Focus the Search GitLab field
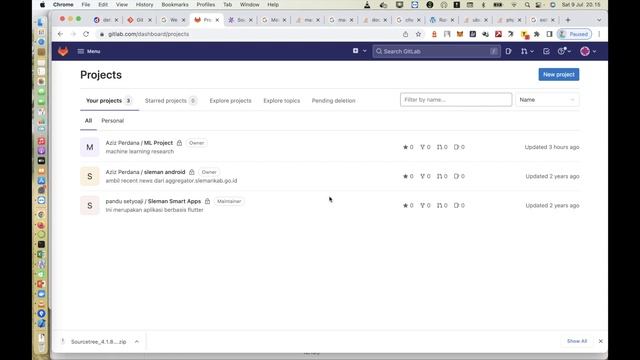The image size is (640, 360). point(436,51)
